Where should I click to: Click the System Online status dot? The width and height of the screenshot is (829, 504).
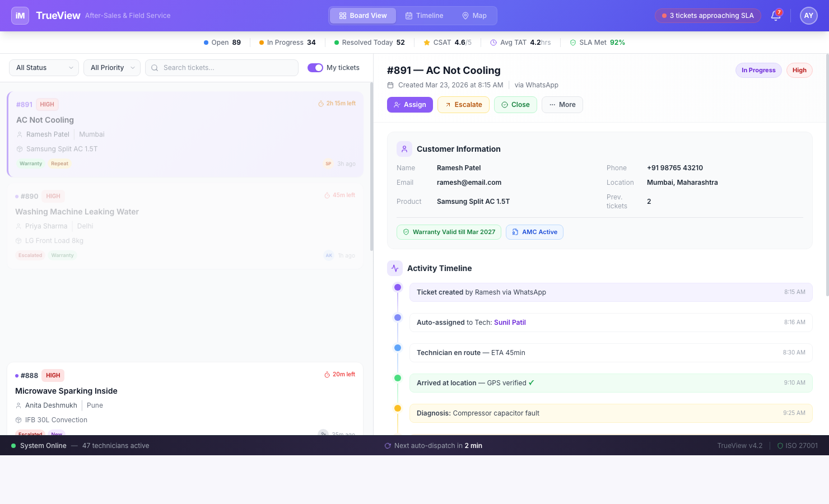tap(13, 445)
